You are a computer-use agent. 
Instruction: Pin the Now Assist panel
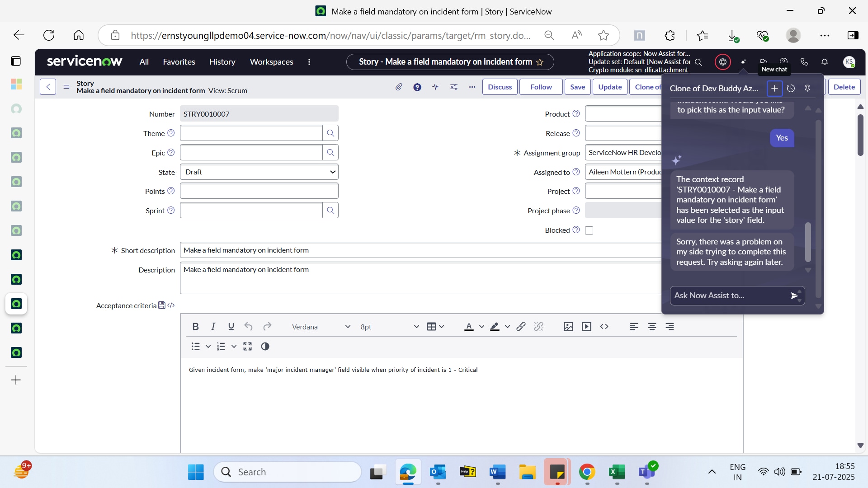pyautogui.click(x=807, y=89)
